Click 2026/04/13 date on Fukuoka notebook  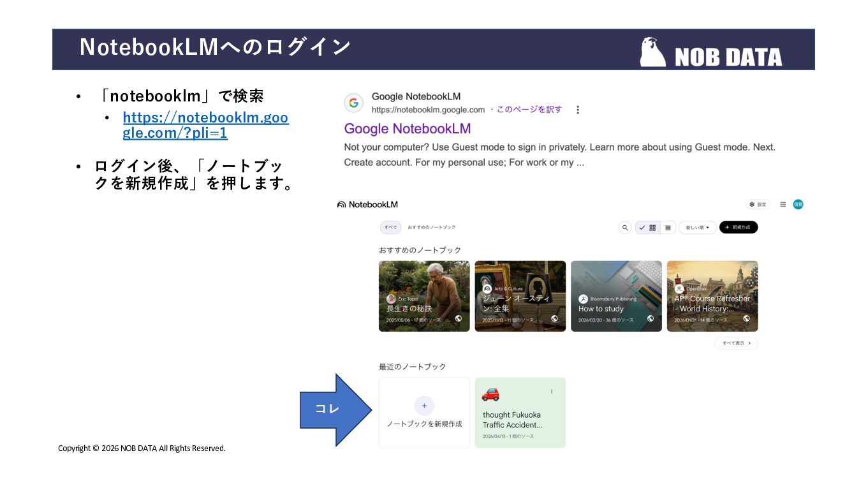[x=493, y=436]
